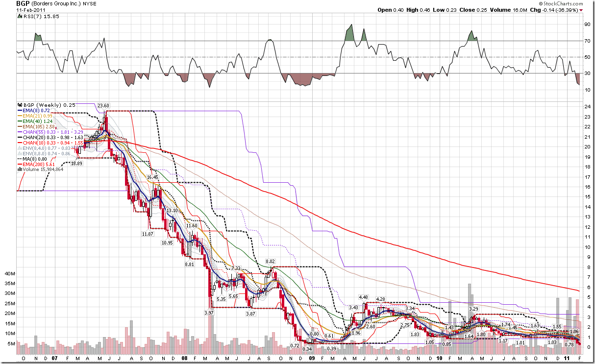Click the 70 level on RSI axis
The image size is (595, 364).
tap(587, 41)
